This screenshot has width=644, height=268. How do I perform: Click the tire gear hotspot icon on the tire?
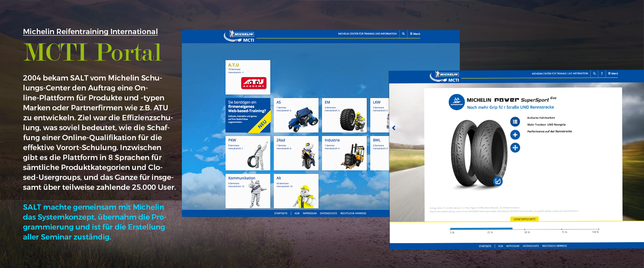tap(498, 181)
